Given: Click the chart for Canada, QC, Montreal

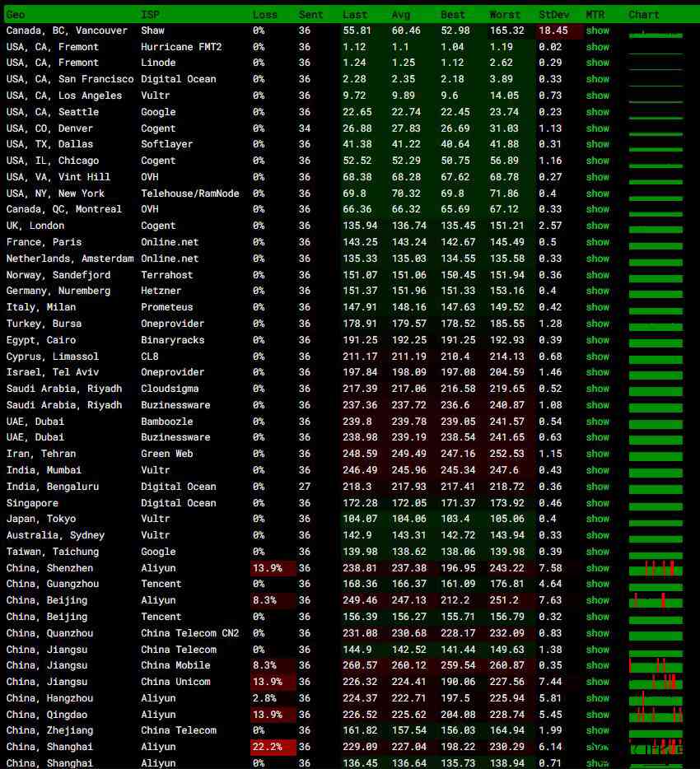Looking at the screenshot, I should 656,214.
